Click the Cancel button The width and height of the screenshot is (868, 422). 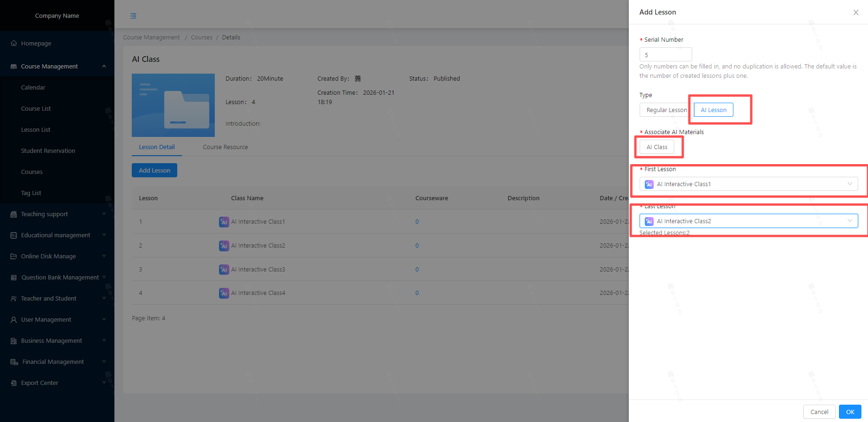[x=819, y=412]
